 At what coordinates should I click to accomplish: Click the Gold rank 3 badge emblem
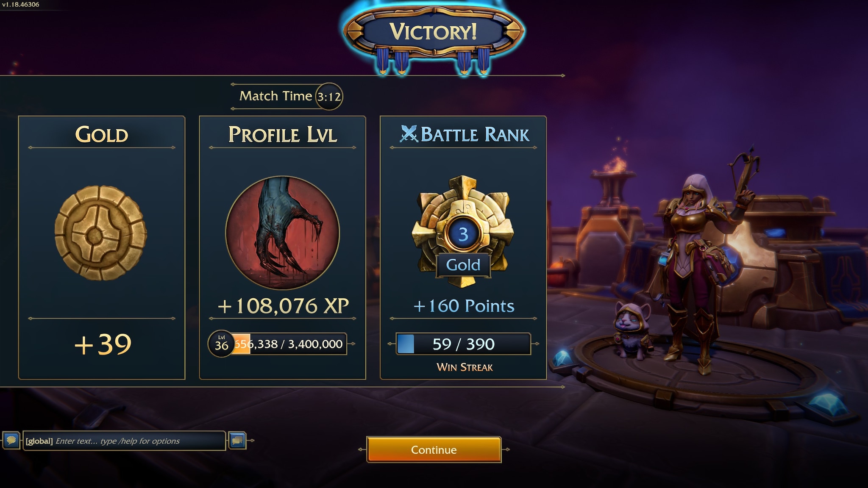(463, 231)
